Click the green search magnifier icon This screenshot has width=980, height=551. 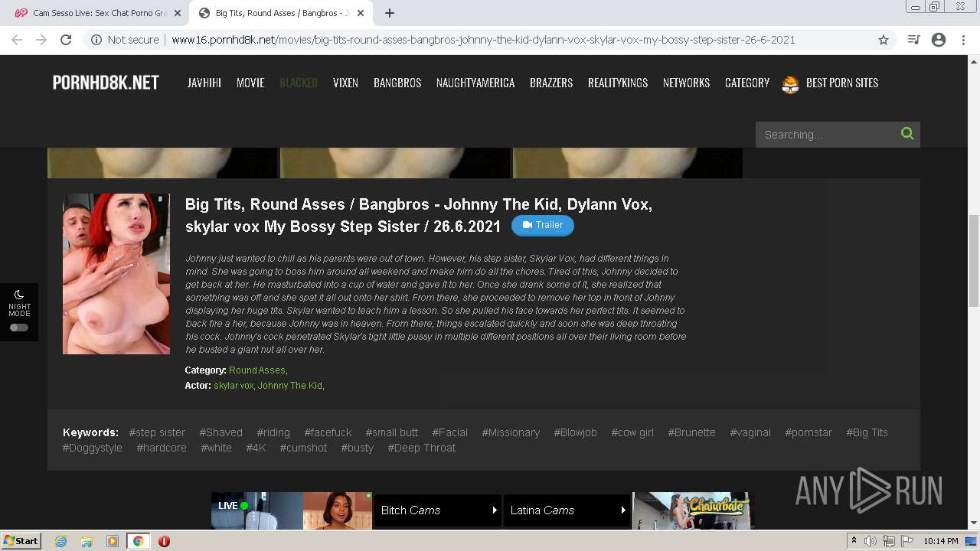[x=907, y=134]
